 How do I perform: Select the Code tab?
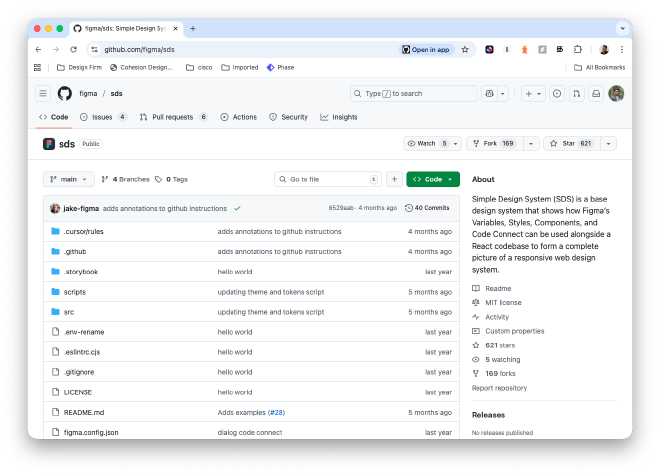tap(53, 117)
